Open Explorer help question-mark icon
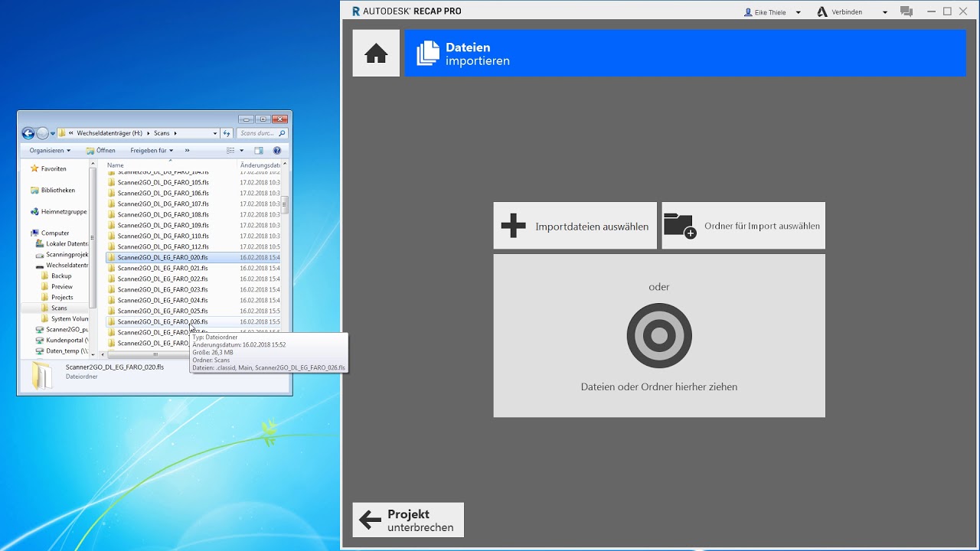 pos(277,151)
